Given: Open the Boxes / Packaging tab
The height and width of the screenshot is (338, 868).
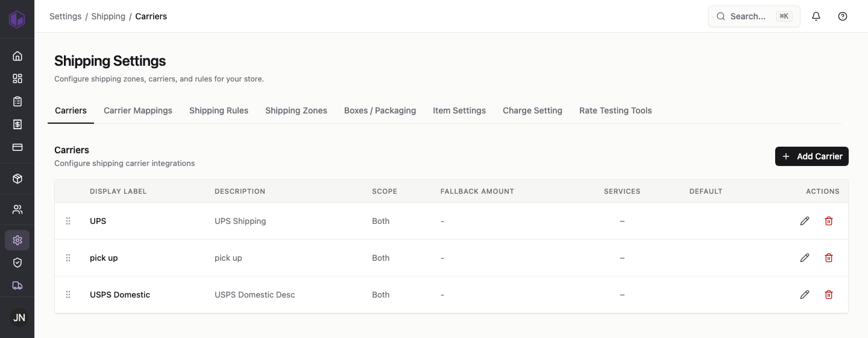Looking at the screenshot, I should click(380, 110).
